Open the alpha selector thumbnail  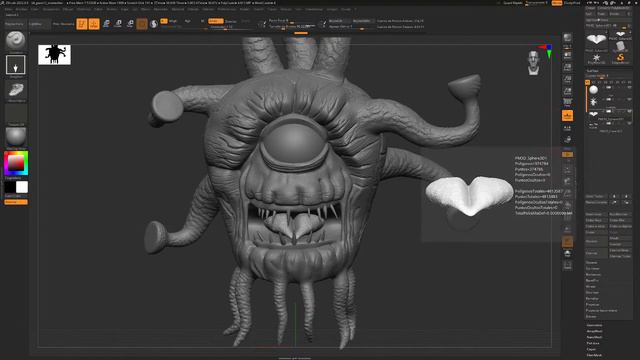pos(16,89)
